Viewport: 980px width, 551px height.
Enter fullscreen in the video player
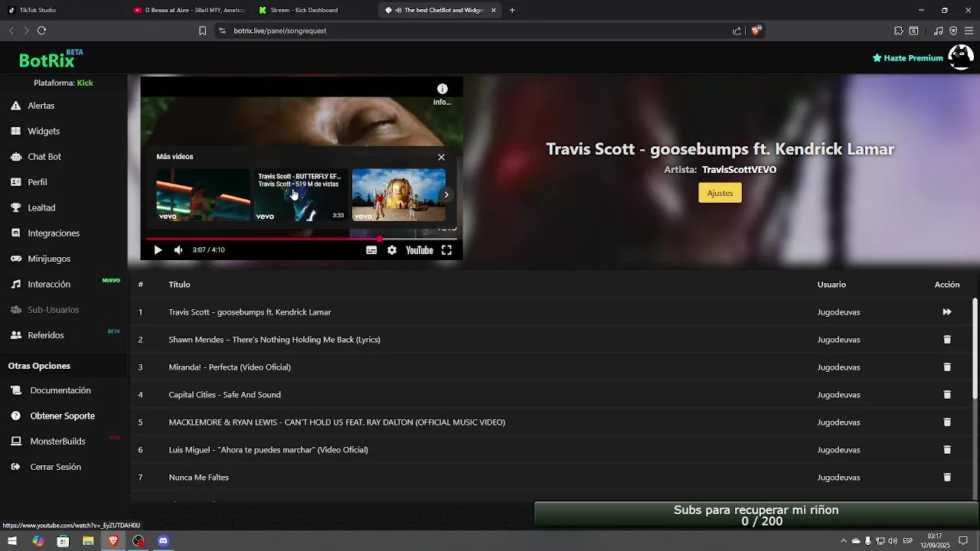tap(446, 250)
